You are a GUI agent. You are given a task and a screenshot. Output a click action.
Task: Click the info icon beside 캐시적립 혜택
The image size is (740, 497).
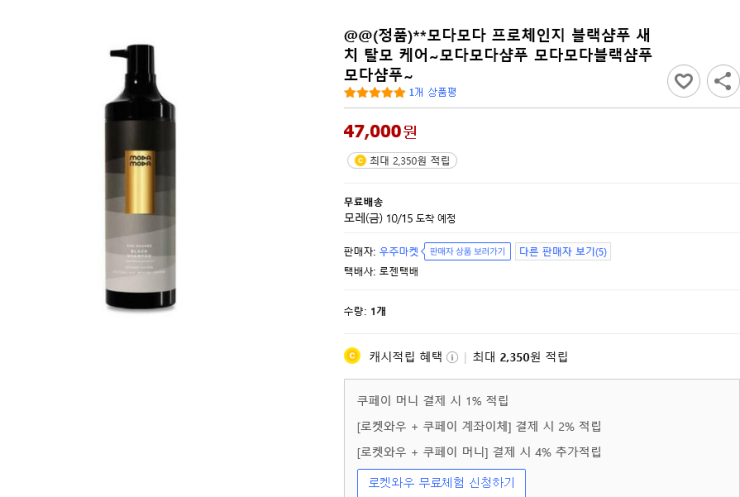pyautogui.click(x=452, y=357)
